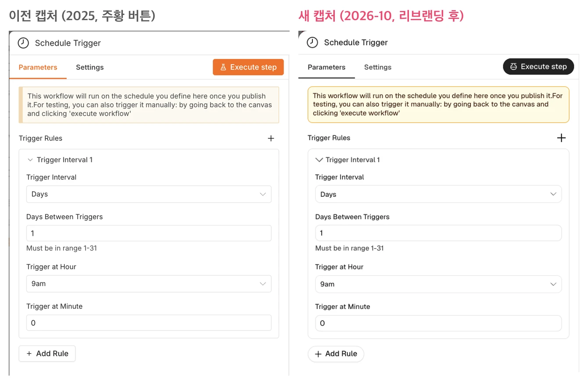Switch to the Settings tab in 이전 캡처
This screenshot has width=588, height=380.
click(90, 67)
